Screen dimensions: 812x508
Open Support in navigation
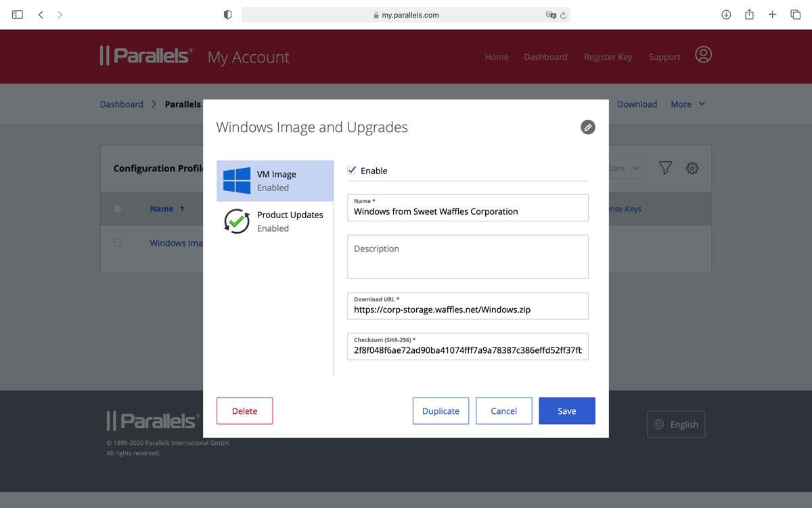coord(664,57)
